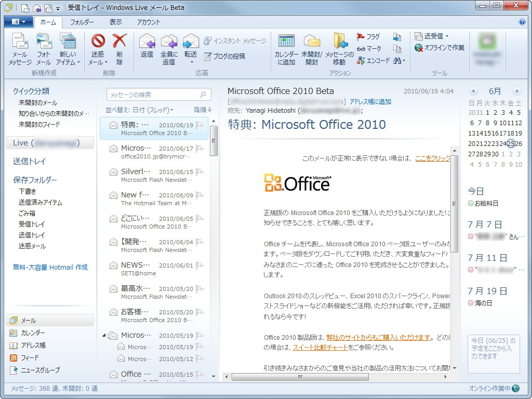This screenshot has width=532, height=399.
Task: Open the 迷惑メール folder in sidebar
Action: (32, 246)
